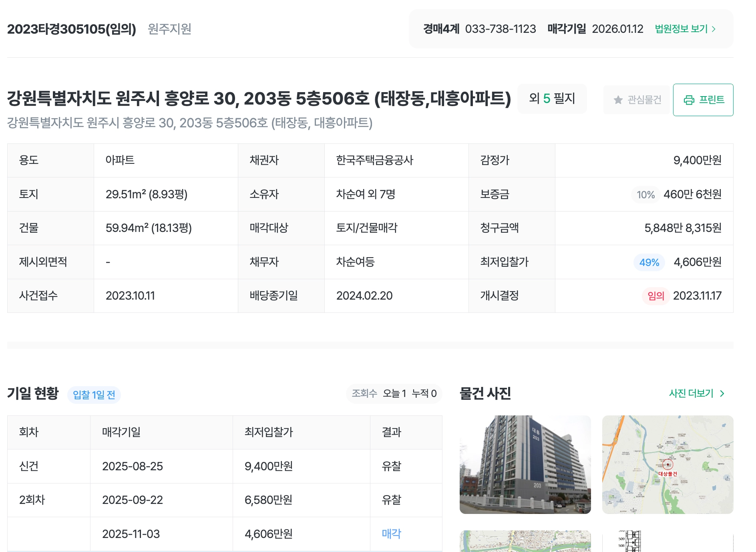The height and width of the screenshot is (552, 756).
Task: Click the 4,606만원 cell in 2025-11-03 row
Action: click(x=301, y=534)
